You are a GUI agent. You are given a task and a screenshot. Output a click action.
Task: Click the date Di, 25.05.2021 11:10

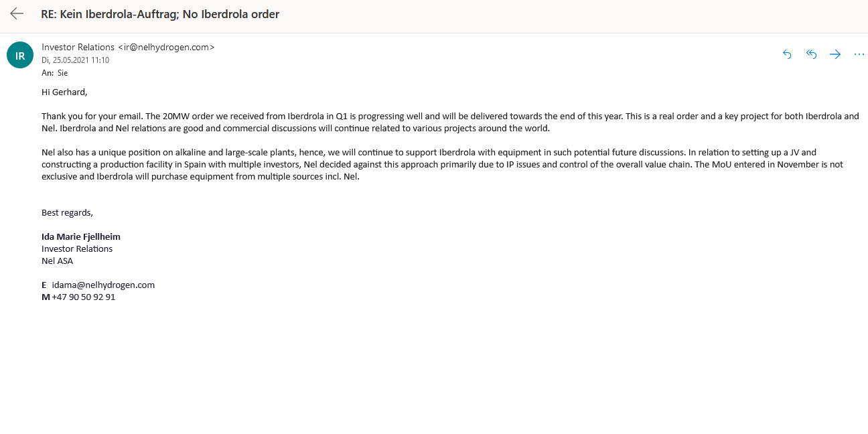(75, 60)
